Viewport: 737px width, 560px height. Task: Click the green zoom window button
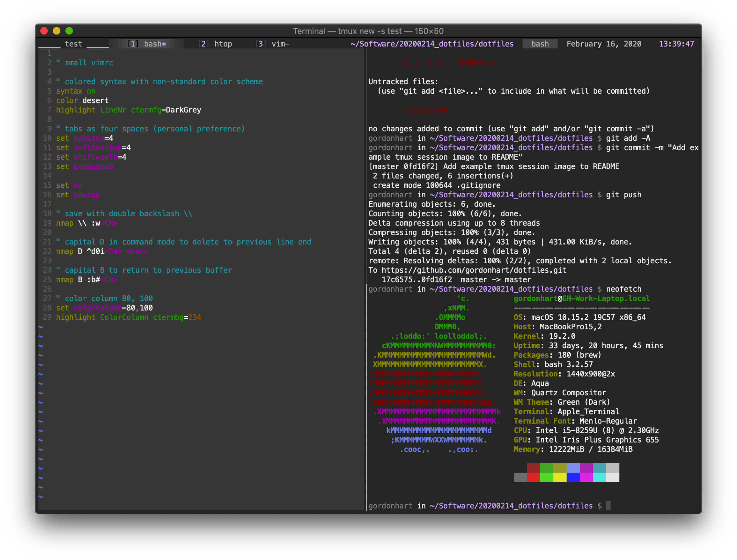(x=69, y=31)
